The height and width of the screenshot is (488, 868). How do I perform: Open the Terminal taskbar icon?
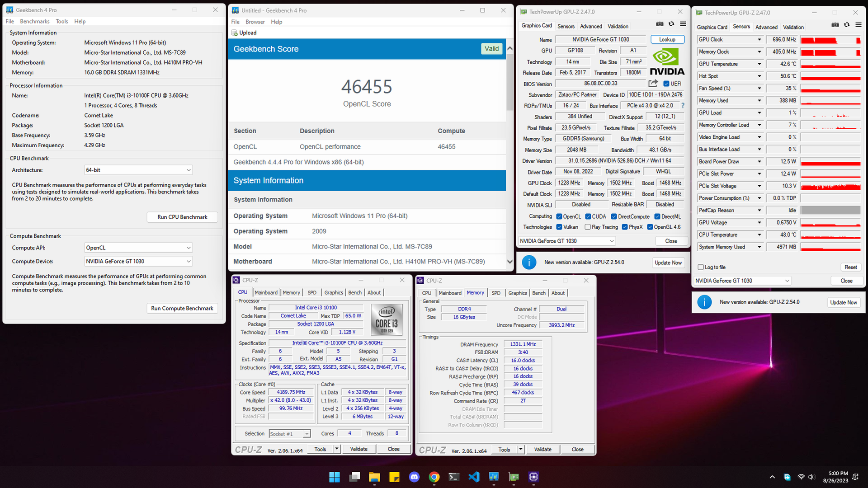[x=454, y=477]
